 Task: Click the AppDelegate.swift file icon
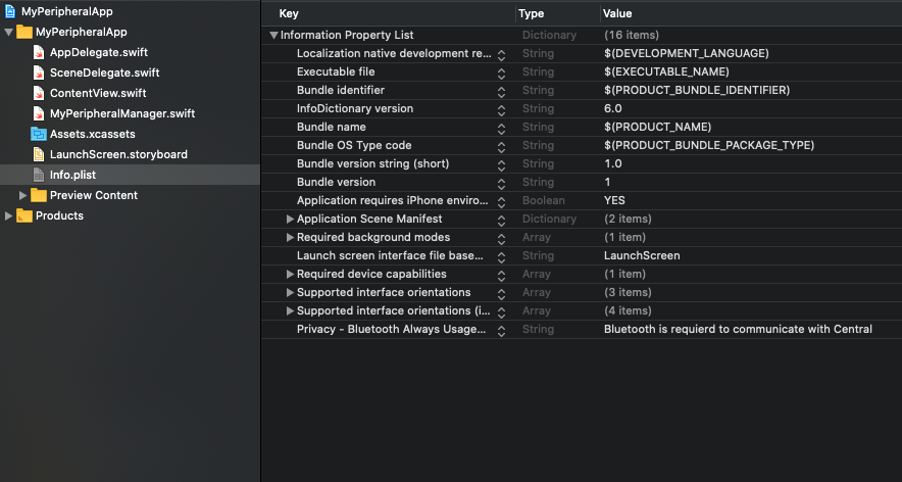click(39, 52)
